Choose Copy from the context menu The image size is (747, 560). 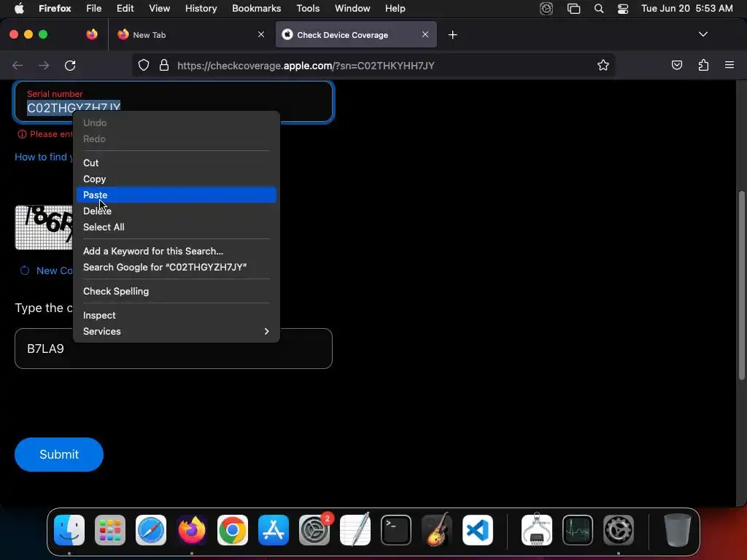pyautogui.click(x=177, y=179)
